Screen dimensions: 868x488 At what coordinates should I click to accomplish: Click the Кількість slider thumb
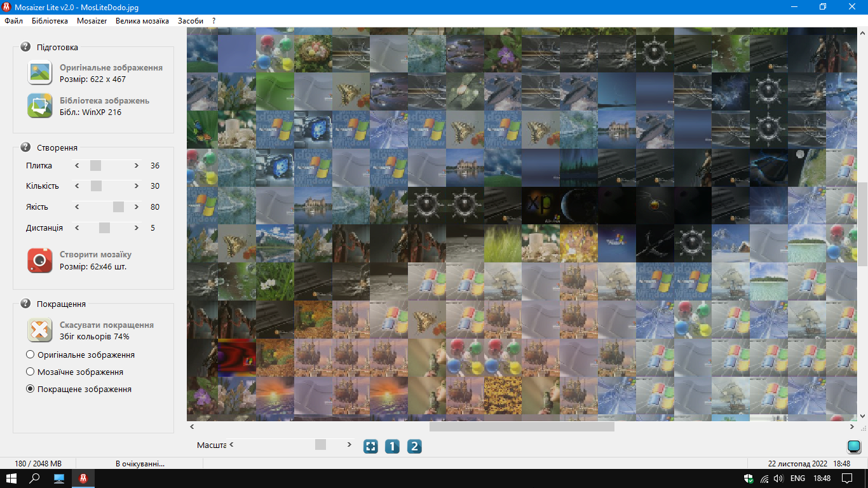tap(96, 186)
